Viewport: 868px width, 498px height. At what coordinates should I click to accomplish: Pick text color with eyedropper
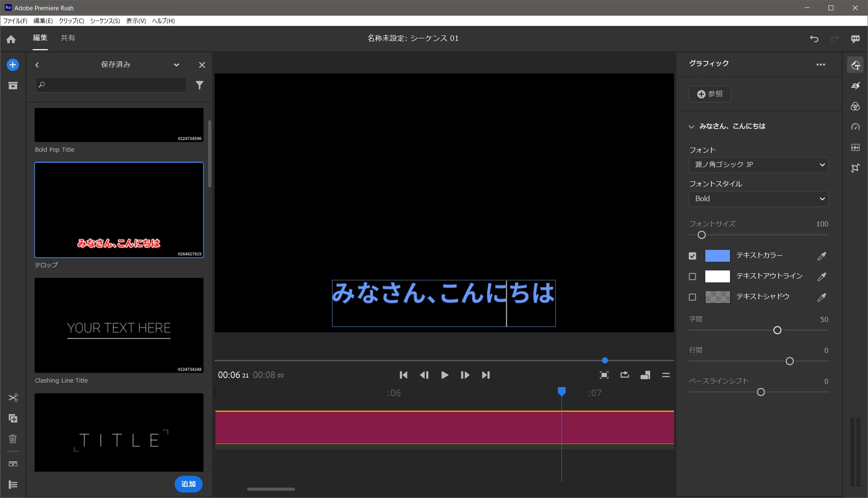click(x=821, y=256)
